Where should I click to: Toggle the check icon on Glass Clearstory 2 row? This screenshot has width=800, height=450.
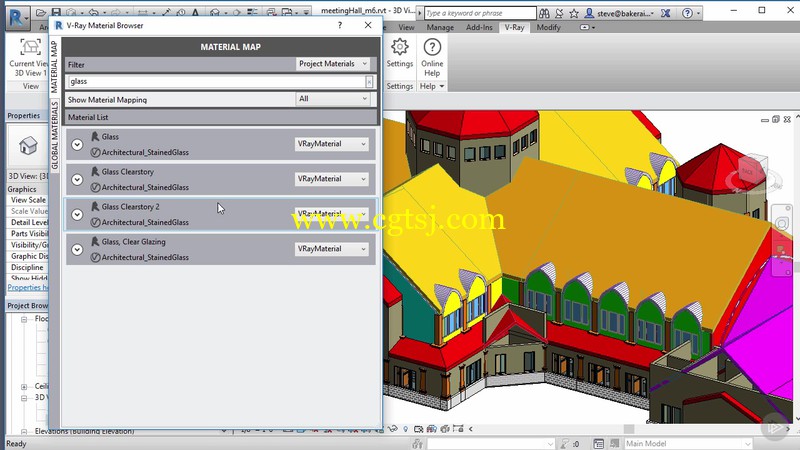[x=95, y=222]
